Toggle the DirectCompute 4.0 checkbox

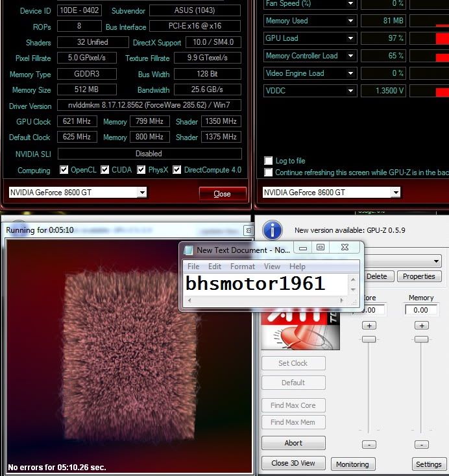[x=176, y=170]
